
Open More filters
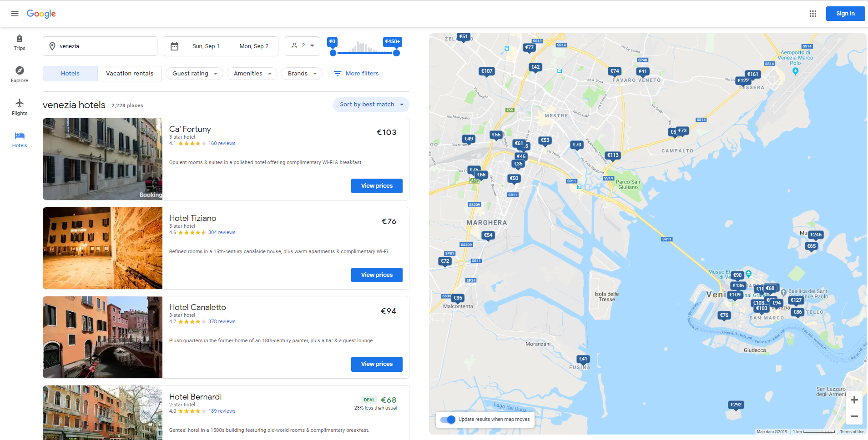(x=356, y=74)
